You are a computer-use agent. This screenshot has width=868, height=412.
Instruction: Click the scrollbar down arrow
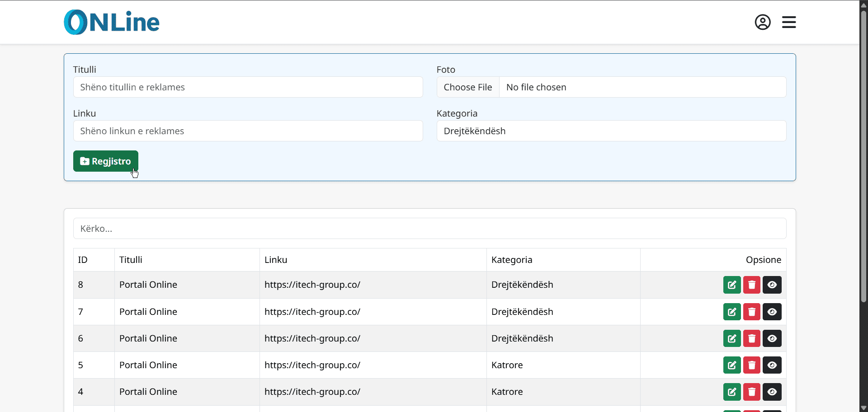pos(863,408)
